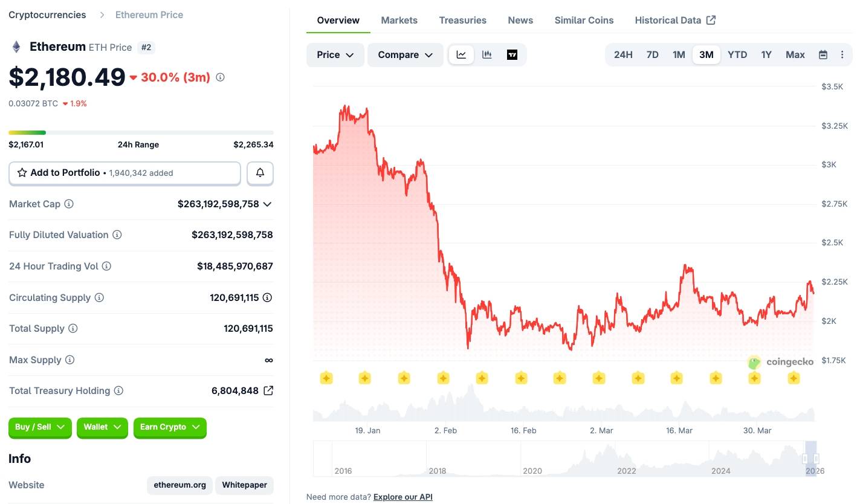860x504 pixels.
Task: Click the right handle of chart range navigator
Action: [816, 459]
